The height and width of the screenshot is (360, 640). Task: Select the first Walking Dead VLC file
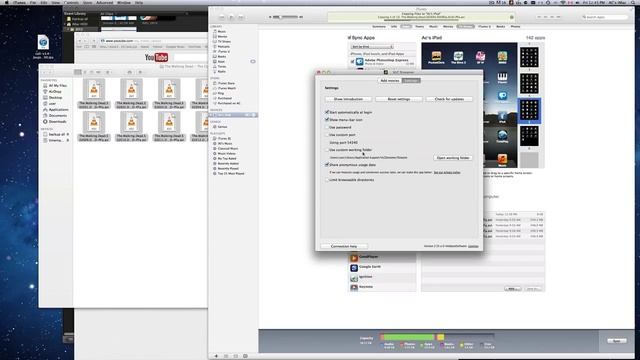pos(94,93)
